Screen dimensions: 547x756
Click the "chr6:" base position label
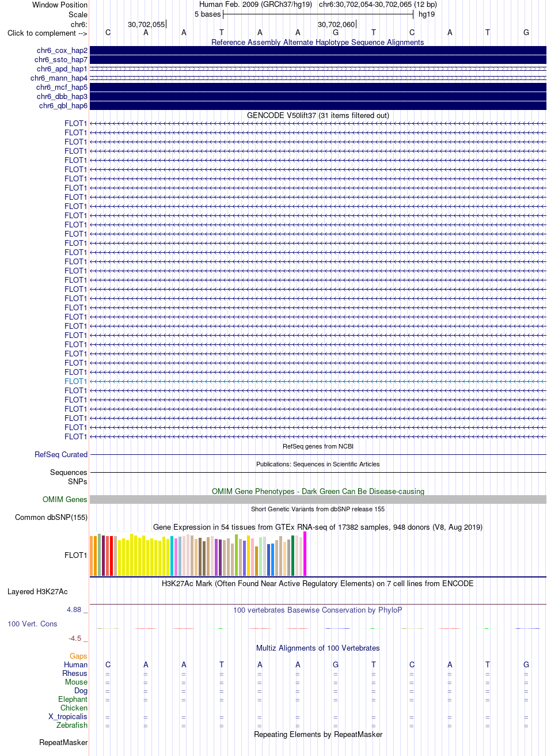click(x=79, y=24)
